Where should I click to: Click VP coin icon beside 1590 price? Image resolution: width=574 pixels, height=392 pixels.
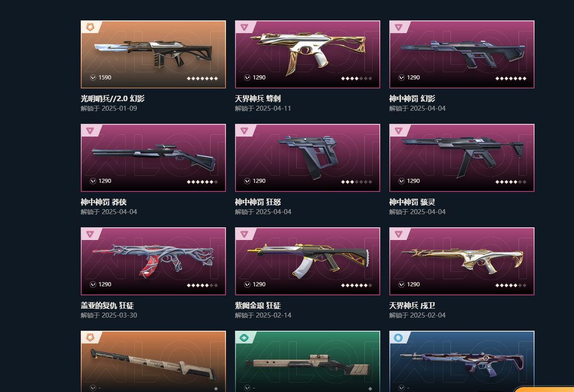pyautogui.click(x=93, y=78)
